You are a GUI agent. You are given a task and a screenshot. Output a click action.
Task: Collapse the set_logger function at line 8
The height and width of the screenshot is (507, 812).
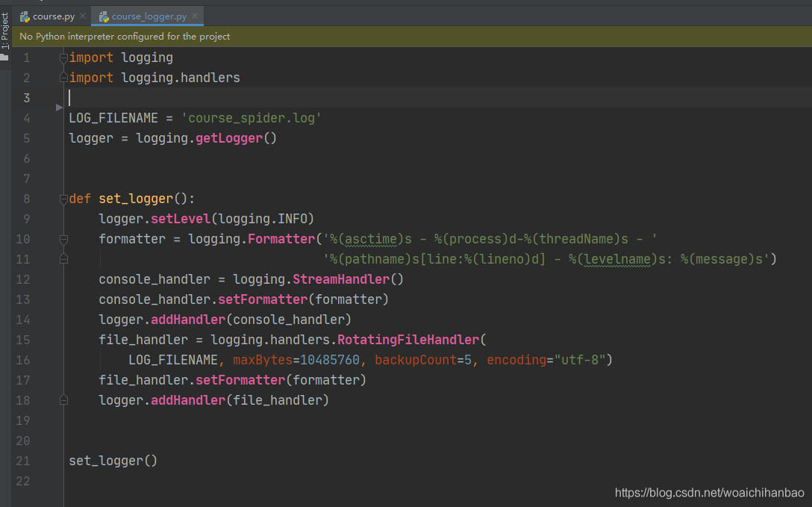(63, 199)
